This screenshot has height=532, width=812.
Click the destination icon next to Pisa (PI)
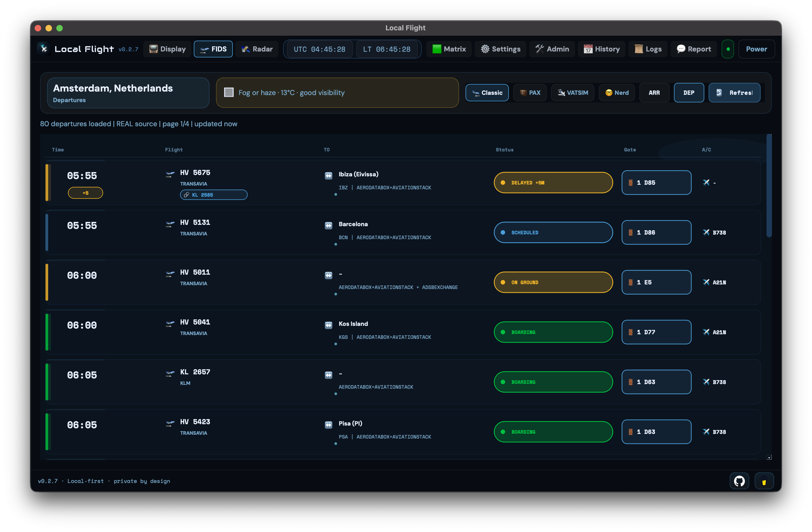(328, 425)
